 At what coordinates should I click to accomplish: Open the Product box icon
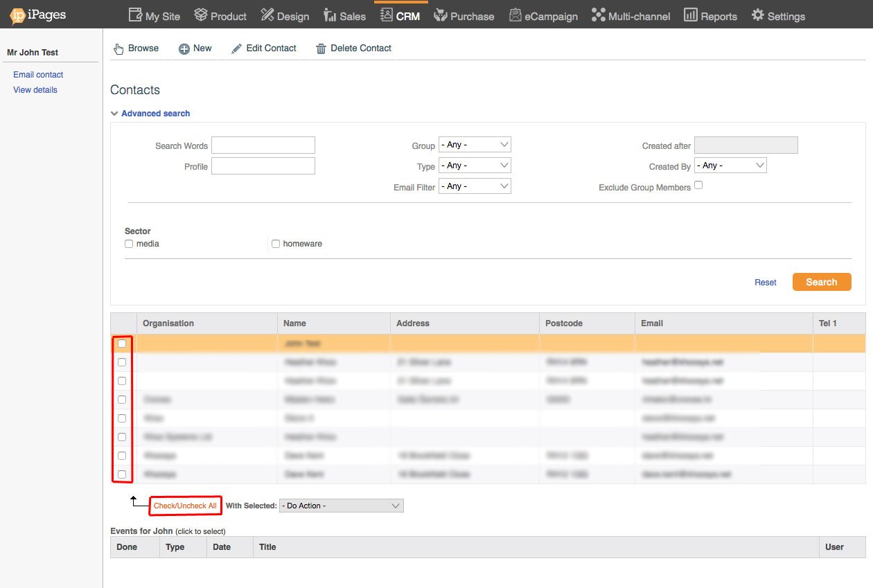201,15
